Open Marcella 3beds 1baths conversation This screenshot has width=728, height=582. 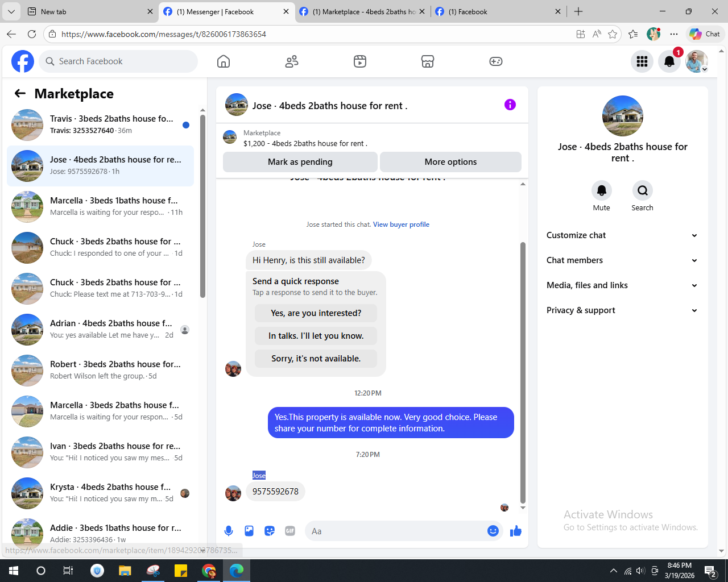[101, 207]
